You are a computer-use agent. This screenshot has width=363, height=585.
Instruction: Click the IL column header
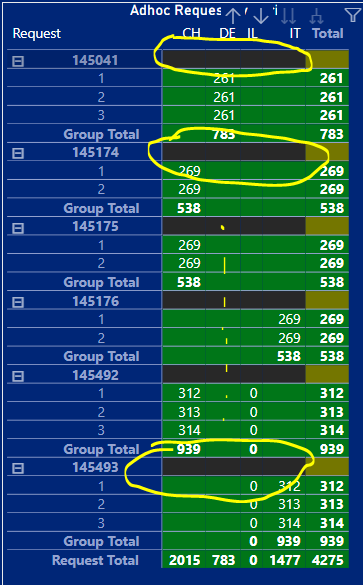253,33
